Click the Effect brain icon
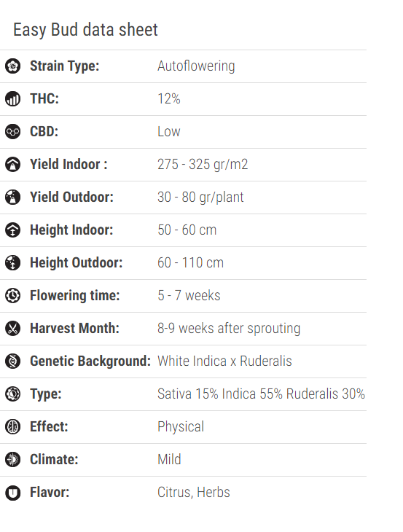This screenshot has width=403, height=532. tap(13, 427)
